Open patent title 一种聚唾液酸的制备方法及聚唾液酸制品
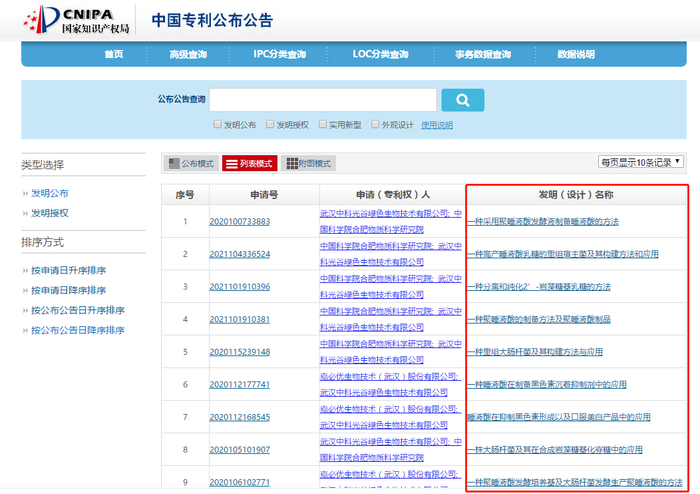 click(x=539, y=320)
